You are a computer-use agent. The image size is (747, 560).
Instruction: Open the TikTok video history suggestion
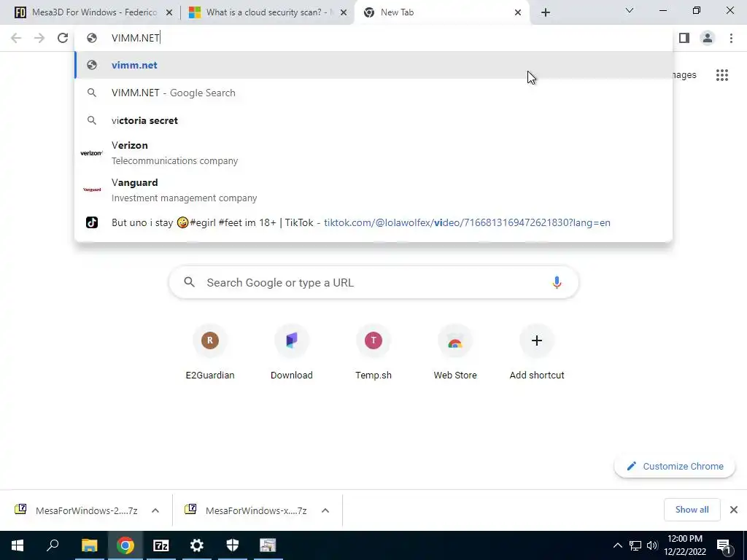pyautogui.click(x=373, y=222)
